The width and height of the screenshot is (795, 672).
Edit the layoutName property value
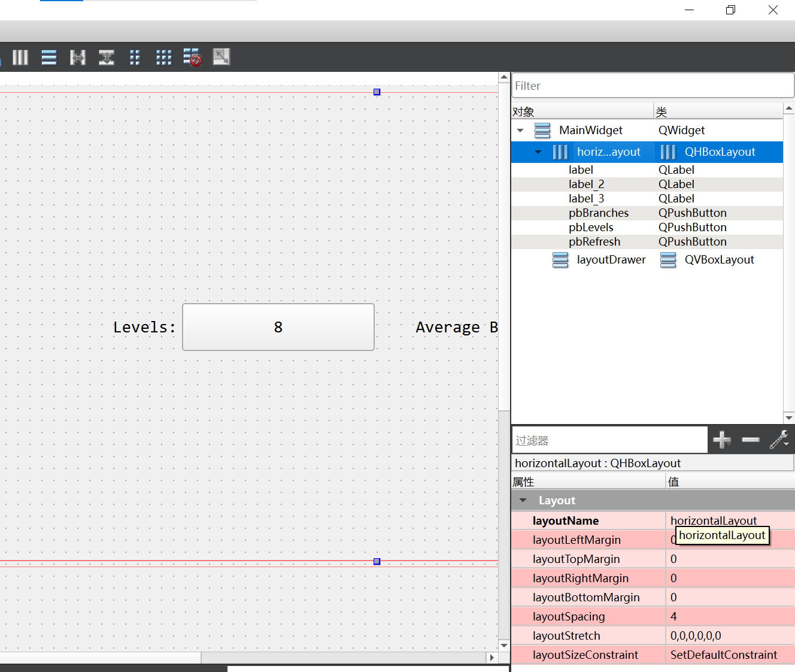pos(730,520)
